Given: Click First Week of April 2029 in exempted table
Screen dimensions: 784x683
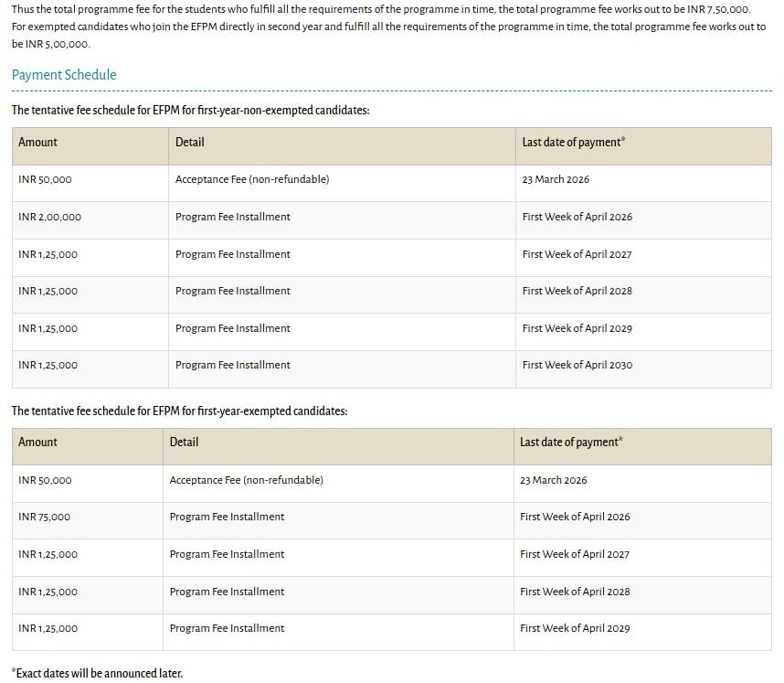Looking at the screenshot, I should coord(573,628).
